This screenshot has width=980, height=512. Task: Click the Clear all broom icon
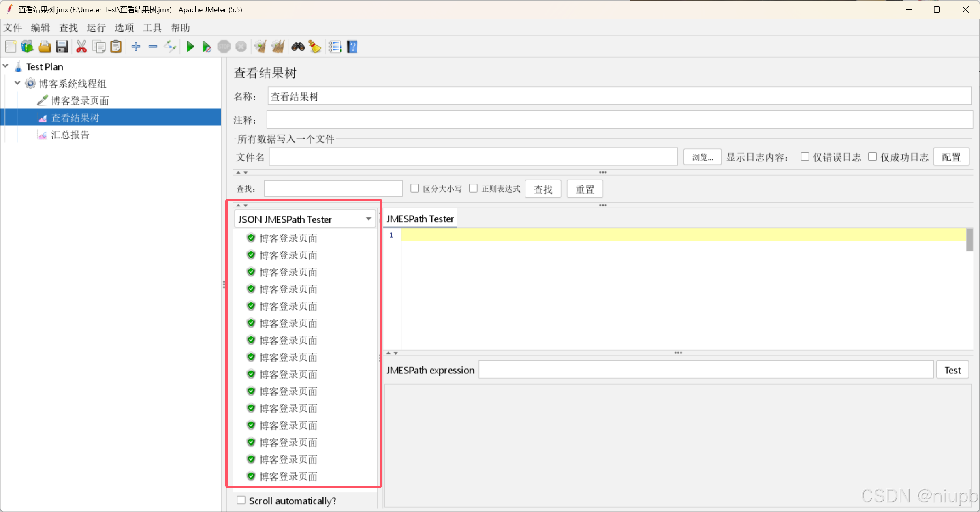coord(278,47)
